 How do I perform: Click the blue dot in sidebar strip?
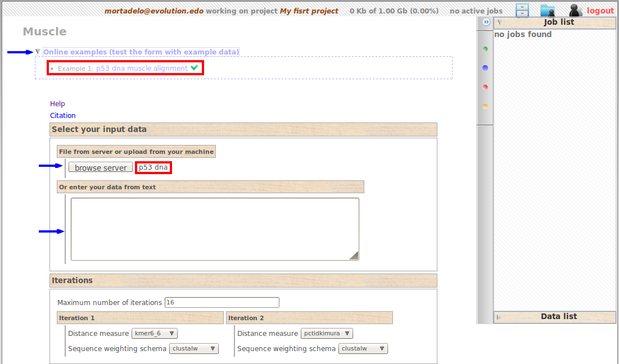click(x=485, y=68)
